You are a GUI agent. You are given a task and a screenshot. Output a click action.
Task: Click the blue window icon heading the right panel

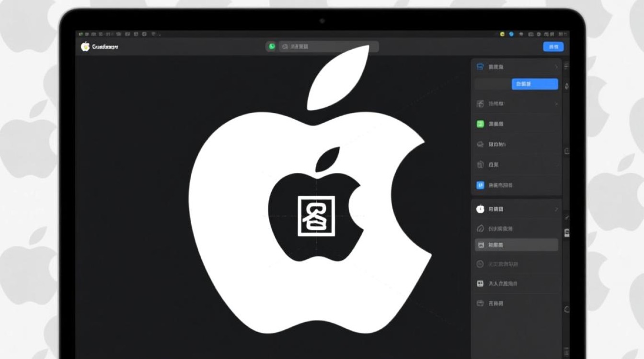tap(480, 67)
